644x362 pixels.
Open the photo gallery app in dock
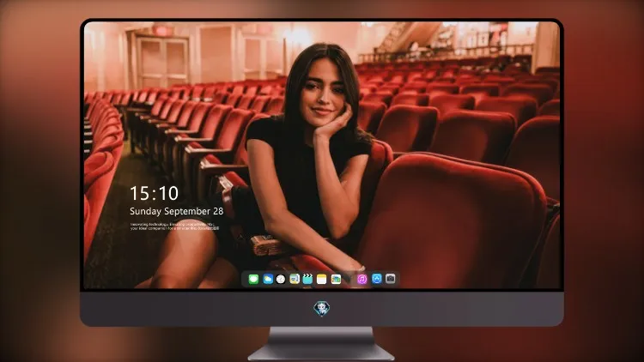[x=336, y=279]
